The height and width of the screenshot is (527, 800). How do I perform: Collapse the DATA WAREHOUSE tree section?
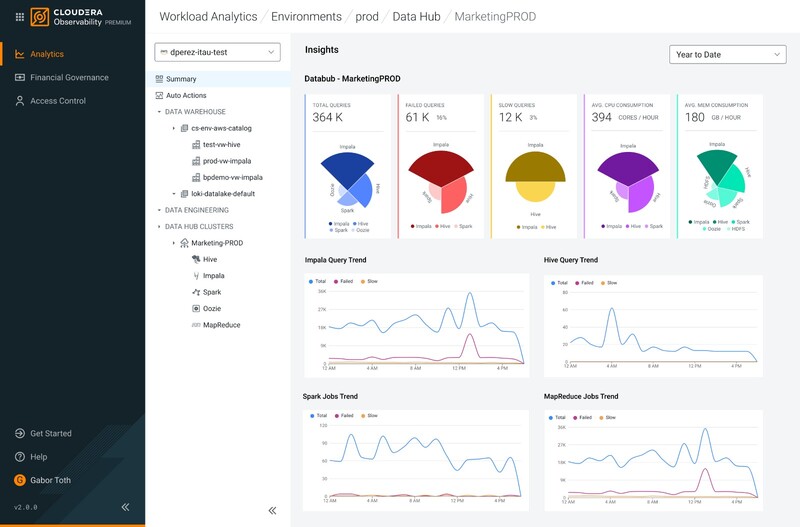click(x=160, y=112)
